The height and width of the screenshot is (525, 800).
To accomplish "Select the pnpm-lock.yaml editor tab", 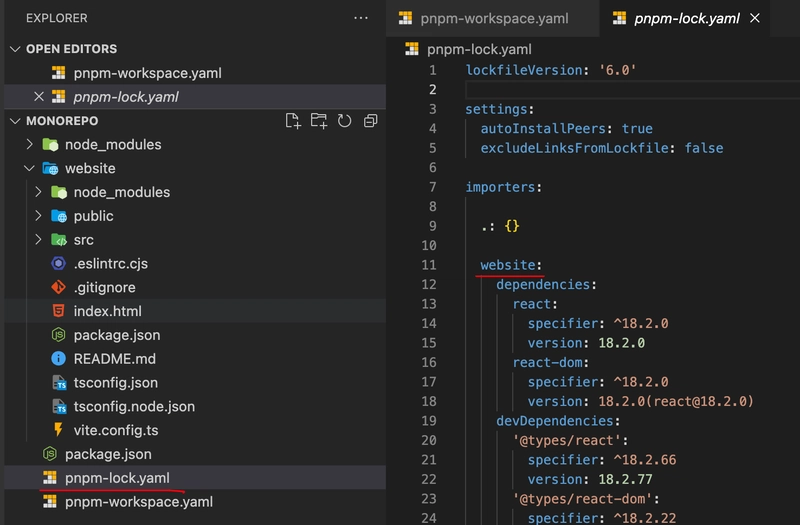I will [685, 18].
